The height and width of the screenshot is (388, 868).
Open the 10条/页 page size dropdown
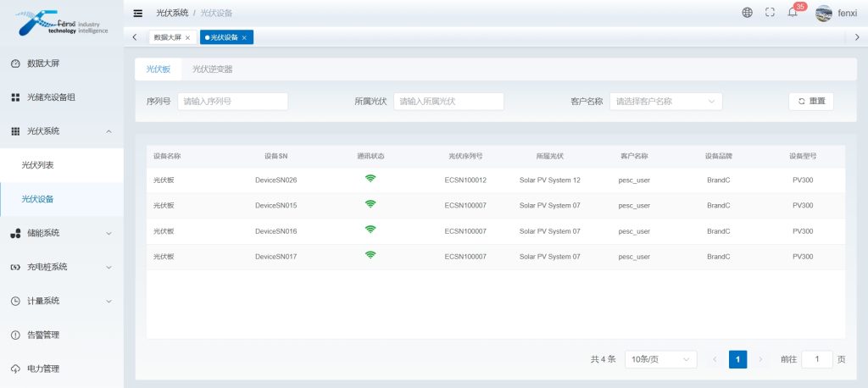[x=660, y=359]
